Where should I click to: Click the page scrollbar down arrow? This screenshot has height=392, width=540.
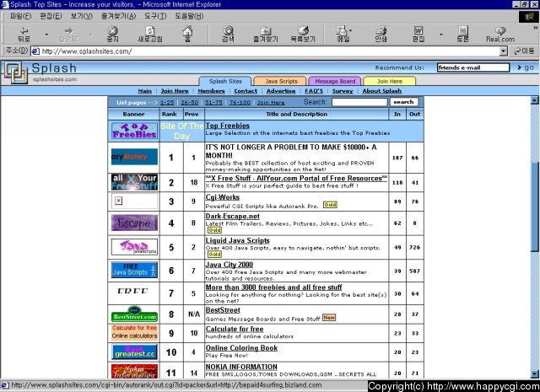click(x=534, y=373)
